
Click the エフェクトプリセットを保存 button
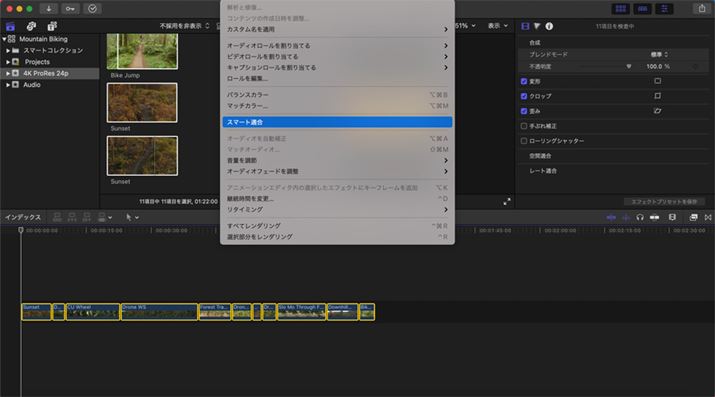[664, 201]
